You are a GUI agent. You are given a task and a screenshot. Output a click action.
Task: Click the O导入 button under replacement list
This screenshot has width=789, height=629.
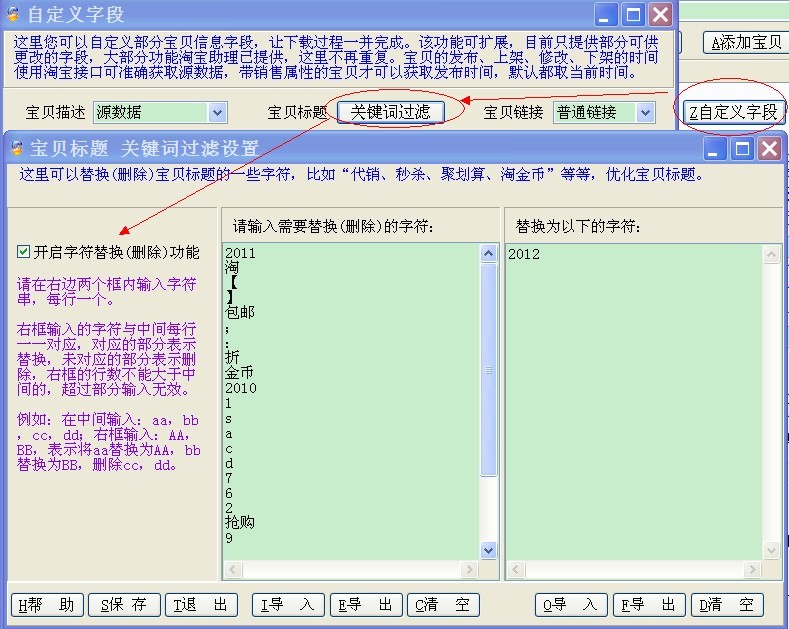coord(571,605)
